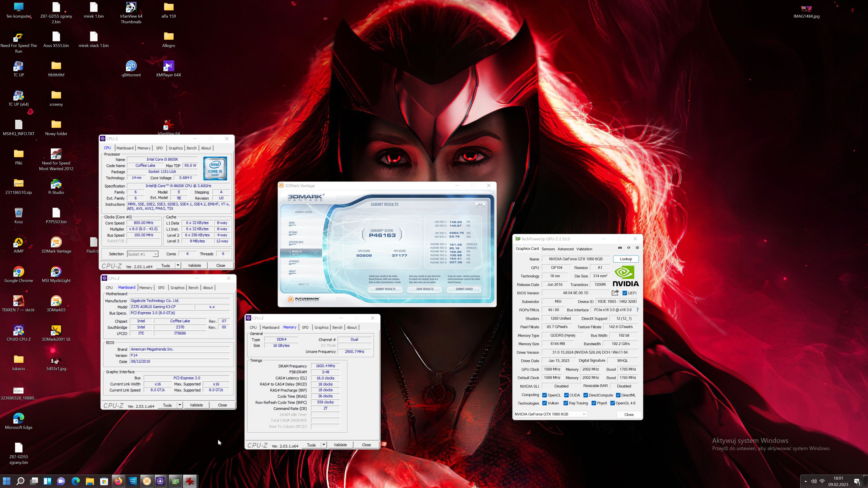This screenshot has width=868, height=488.
Task: Toggle the UEFI checkbox in GPU-Z
Action: (624, 293)
